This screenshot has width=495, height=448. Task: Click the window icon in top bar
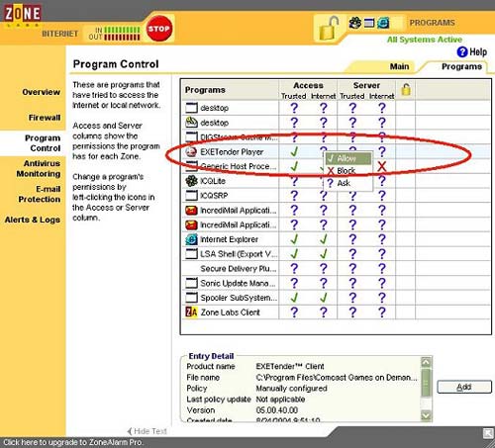(x=369, y=23)
